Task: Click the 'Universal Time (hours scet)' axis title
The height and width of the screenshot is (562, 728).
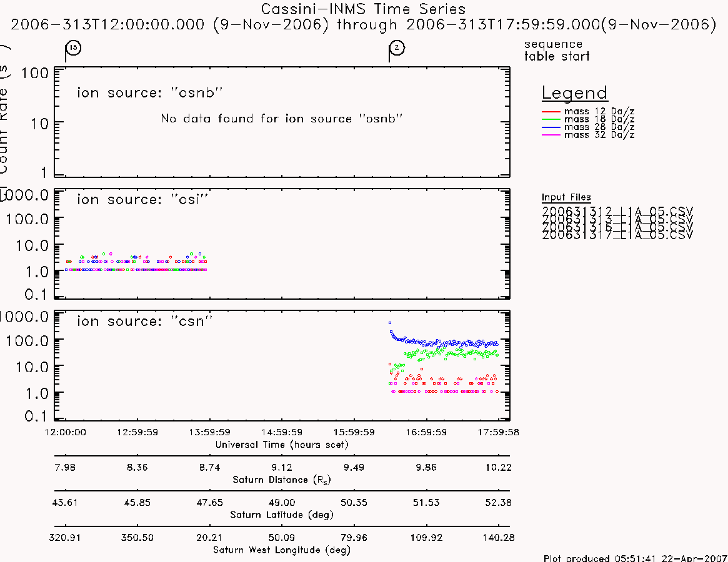Action: point(282,445)
